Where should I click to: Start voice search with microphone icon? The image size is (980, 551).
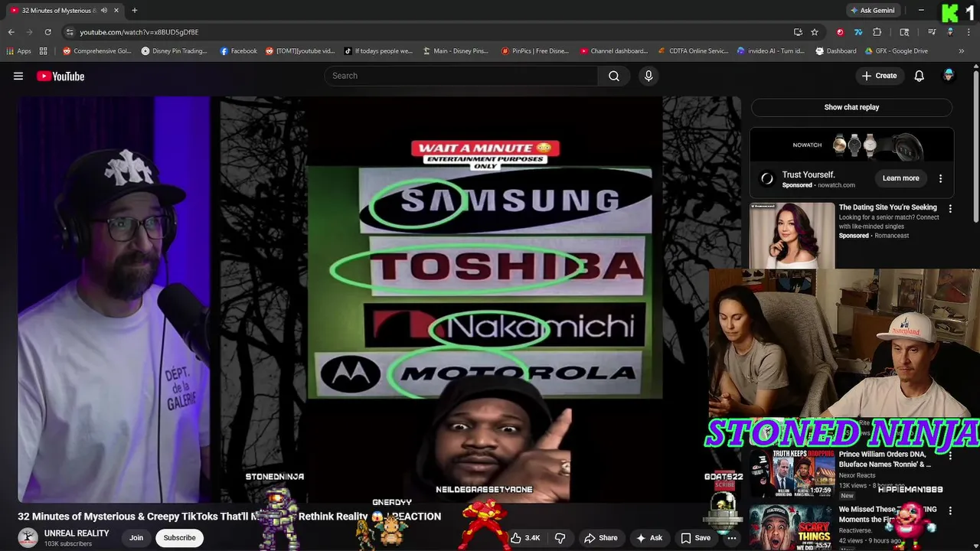coord(648,76)
